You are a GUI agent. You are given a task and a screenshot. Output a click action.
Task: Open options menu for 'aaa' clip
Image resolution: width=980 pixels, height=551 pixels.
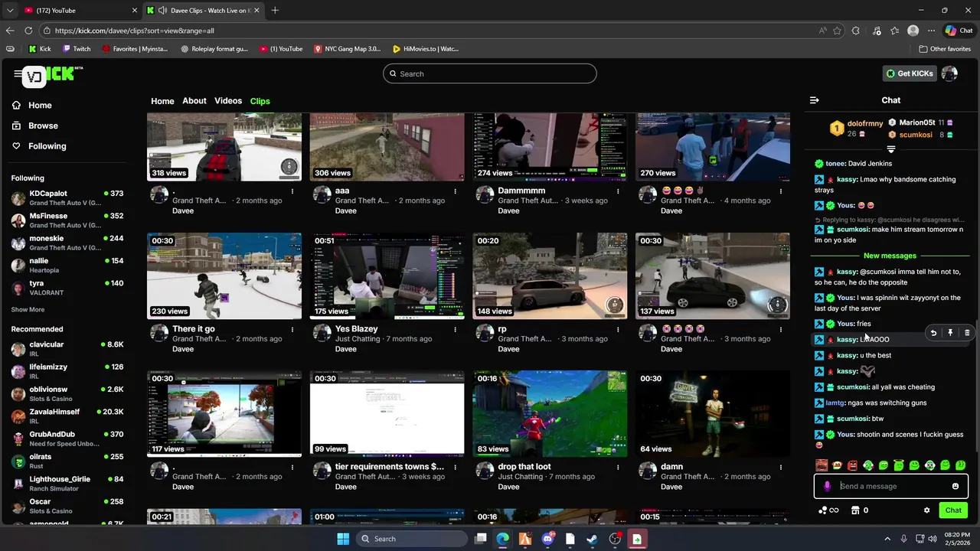tap(455, 191)
